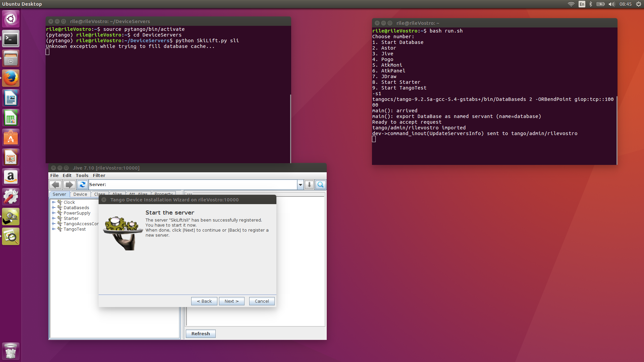This screenshot has height=362, width=644.
Task: Open the En keyboard layout indicator
Action: 582,4
